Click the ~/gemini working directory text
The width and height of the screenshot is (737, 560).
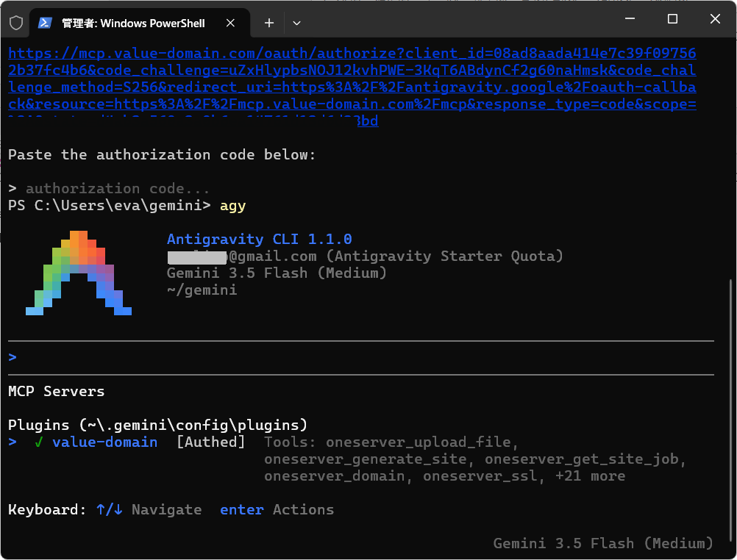[x=202, y=290]
